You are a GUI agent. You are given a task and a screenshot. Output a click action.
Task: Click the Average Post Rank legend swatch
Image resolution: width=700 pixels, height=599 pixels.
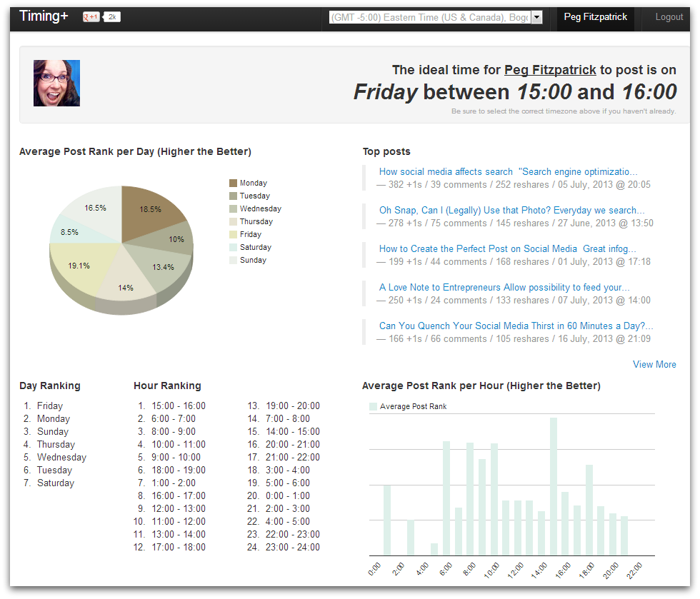coord(373,407)
